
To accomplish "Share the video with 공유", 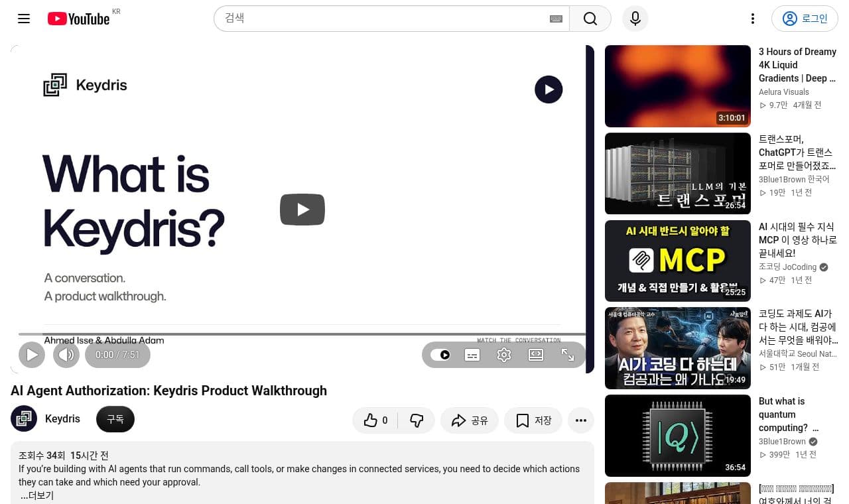I will (x=470, y=420).
